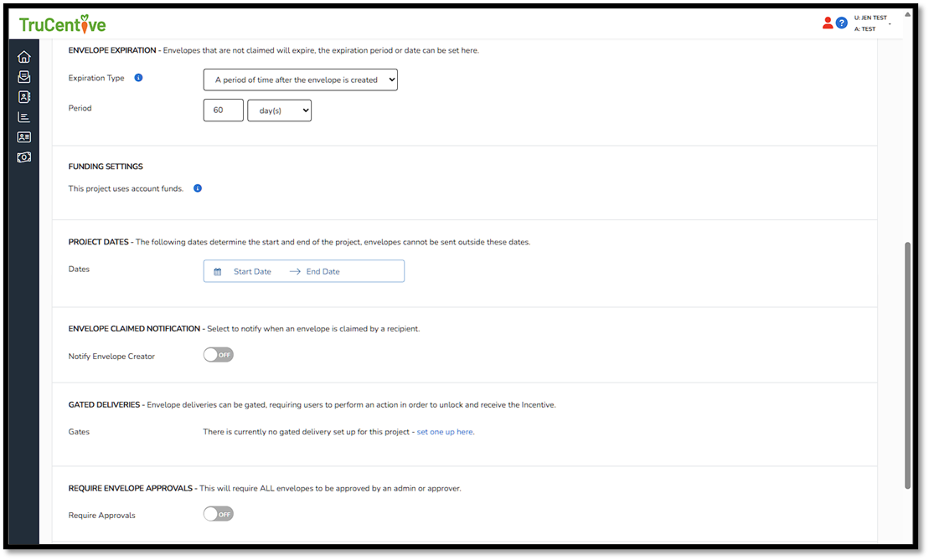Image resolution: width=929 pixels, height=560 pixels.
Task: Click the info icon next to Expiration Type
Action: (138, 77)
